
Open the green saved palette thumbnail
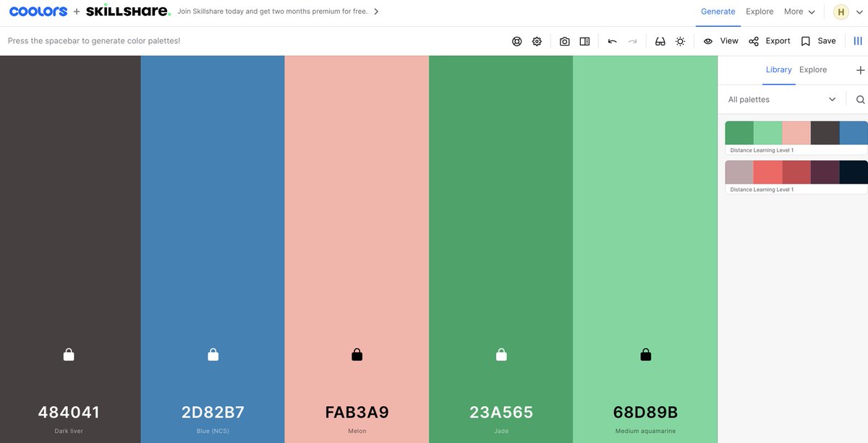point(796,133)
